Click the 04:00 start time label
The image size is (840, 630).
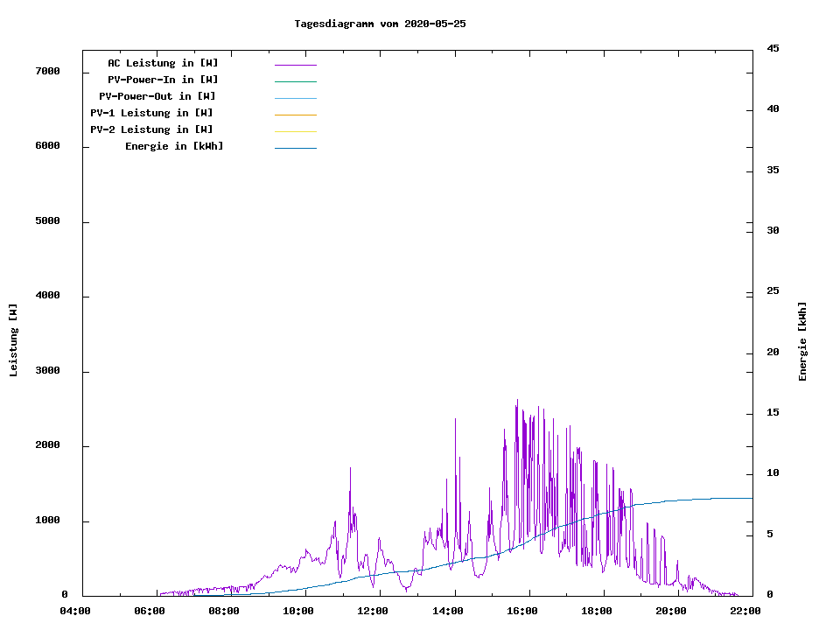(x=75, y=611)
